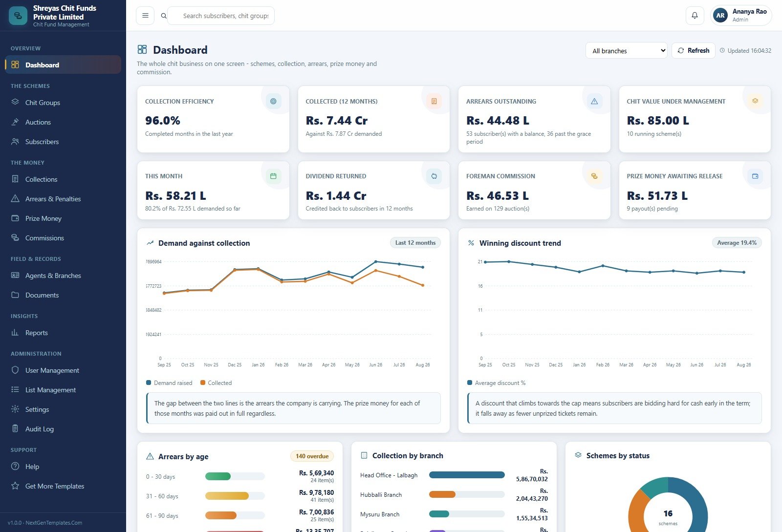This screenshot has width=782, height=532.
Task: Click the Refresh button
Action: [x=694, y=50]
